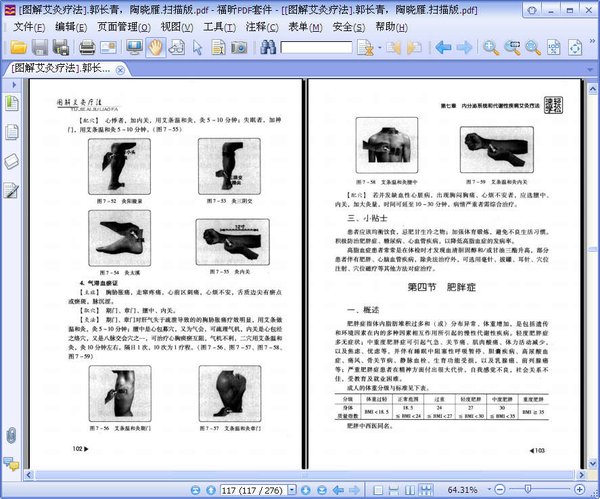Viewport: 600px width, 499px height.
Task: Open the page number dropdown arrow
Action: click(x=292, y=490)
